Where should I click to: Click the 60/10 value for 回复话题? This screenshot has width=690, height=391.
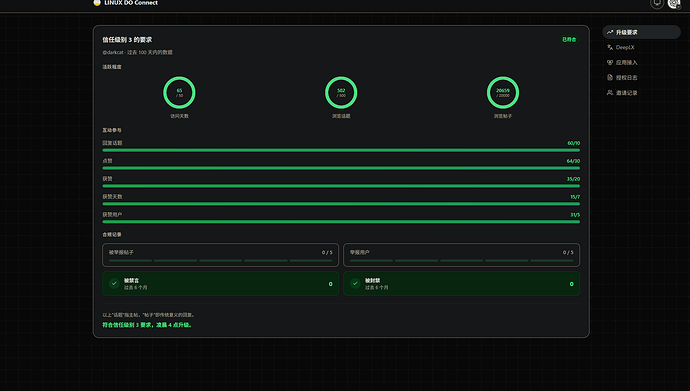pyautogui.click(x=573, y=143)
